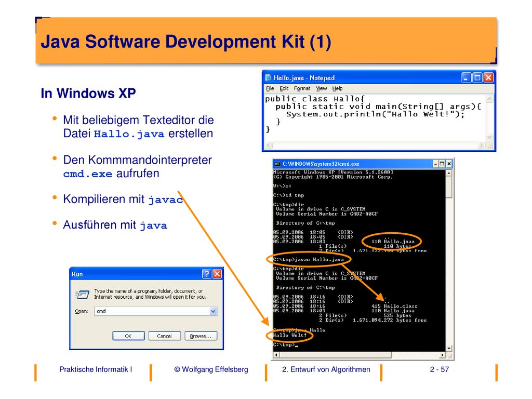Click the footer '2. Entwurf von Algorithmen'

click(x=326, y=369)
